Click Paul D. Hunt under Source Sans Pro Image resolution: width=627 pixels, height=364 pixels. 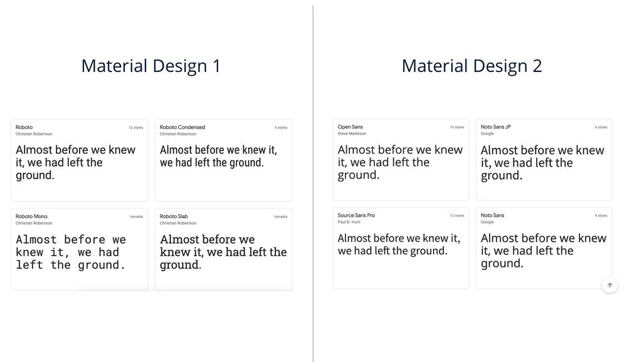(x=349, y=222)
